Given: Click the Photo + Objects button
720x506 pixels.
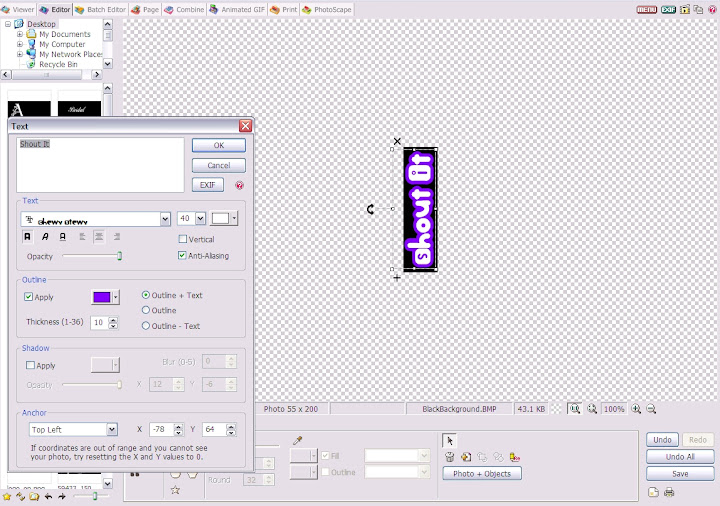Looking at the screenshot, I should pos(482,473).
